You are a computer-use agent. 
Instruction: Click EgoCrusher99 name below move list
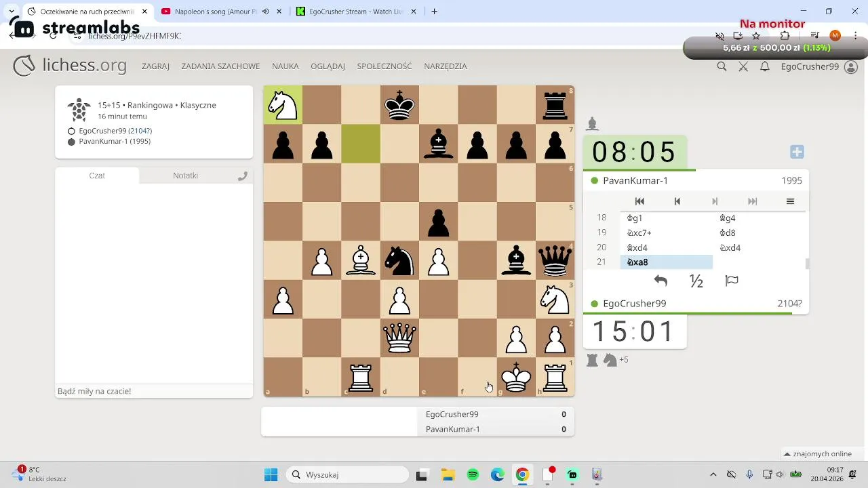click(x=634, y=304)
